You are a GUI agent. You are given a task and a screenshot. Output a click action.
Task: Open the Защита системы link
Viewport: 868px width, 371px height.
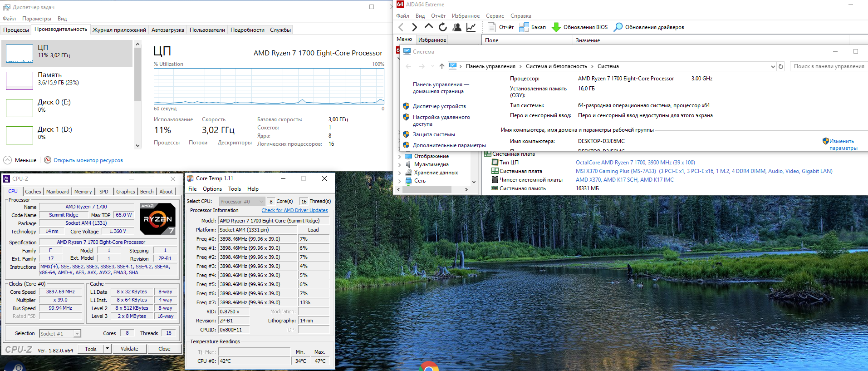[x=434, y=134]
